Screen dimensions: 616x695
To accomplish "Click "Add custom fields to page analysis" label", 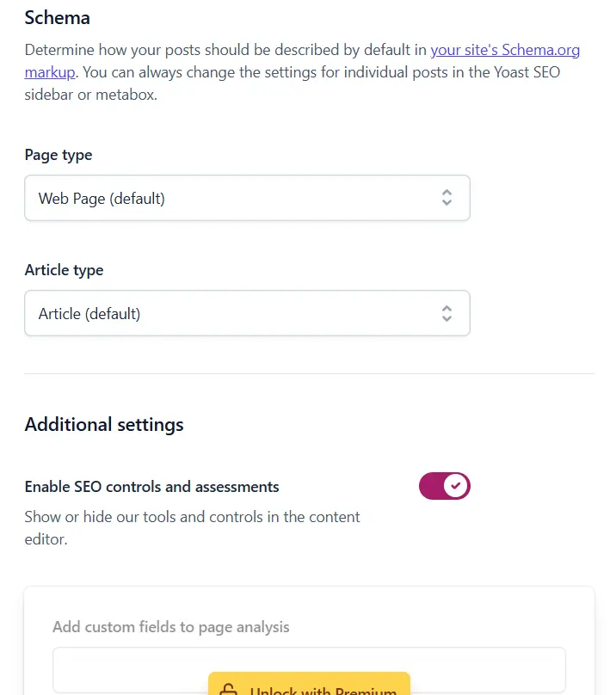I will click(x=171, y=627).
